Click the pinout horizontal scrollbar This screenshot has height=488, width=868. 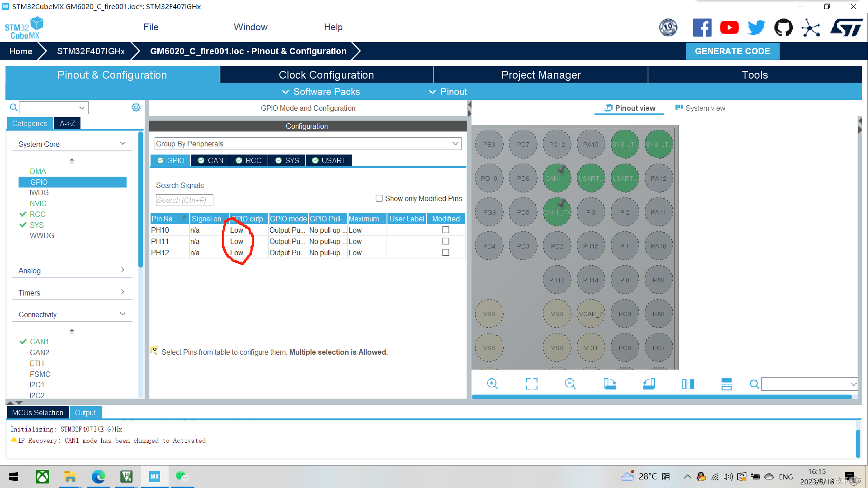(x=662, y=397)
